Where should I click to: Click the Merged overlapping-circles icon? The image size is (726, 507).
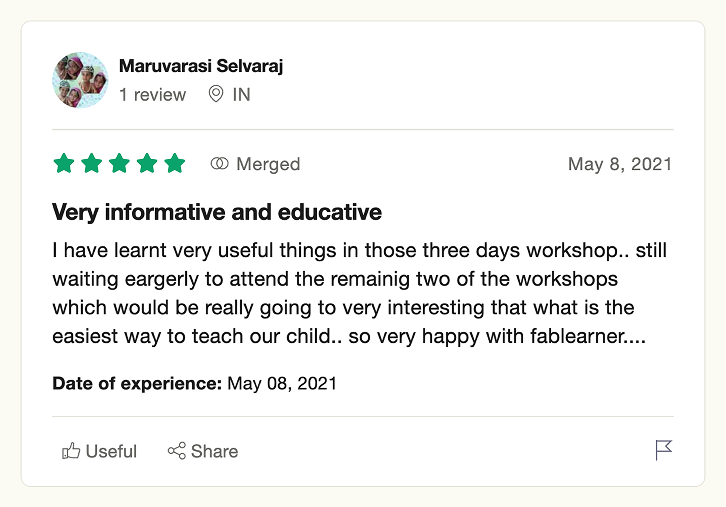[219, 163]
